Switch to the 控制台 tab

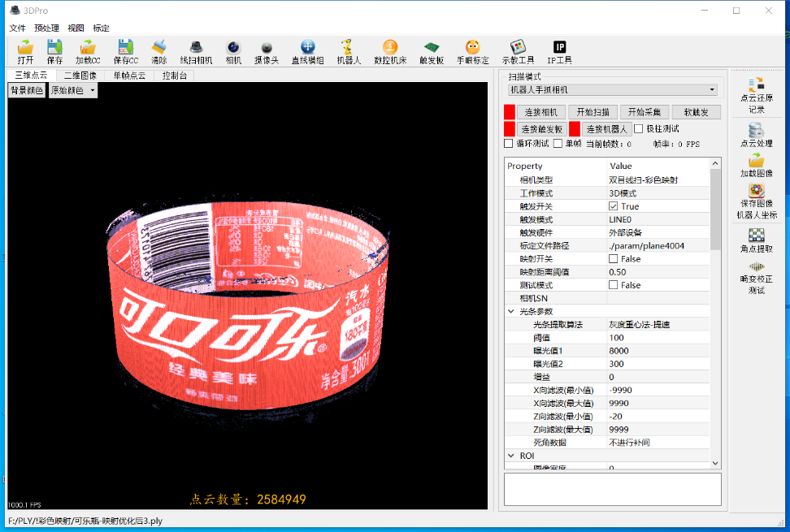[x=174, y=76]
